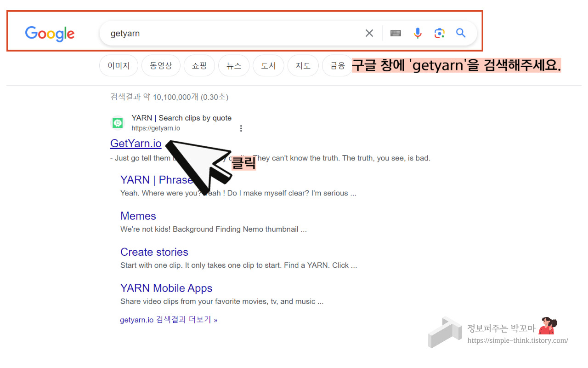Click snippet 'We're not kids! Background Finding Nemo'
This screenshot has height=368, width=588.
point(214,229)
